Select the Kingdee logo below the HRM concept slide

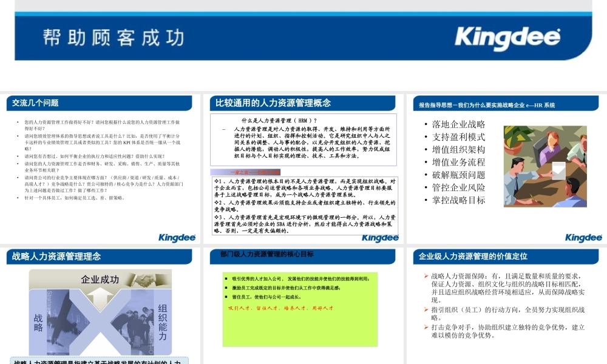381,237
